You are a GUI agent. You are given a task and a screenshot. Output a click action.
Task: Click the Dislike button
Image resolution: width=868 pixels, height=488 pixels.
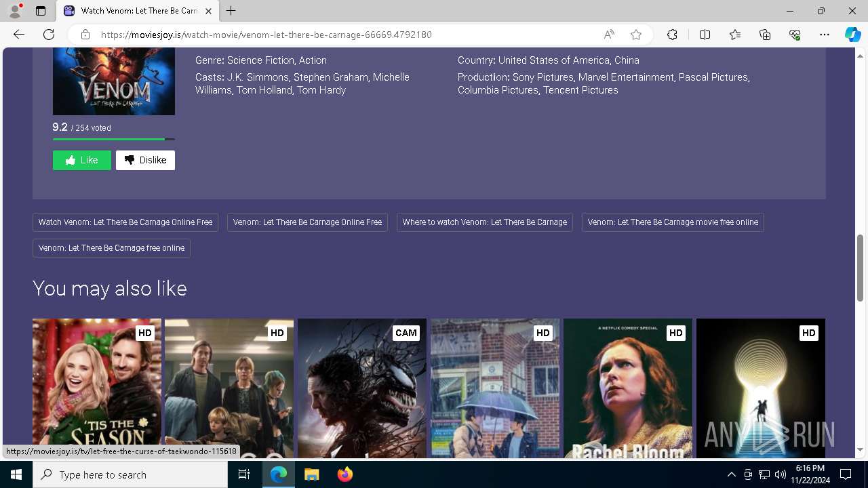pyautogui.click(x=145, y=160)
